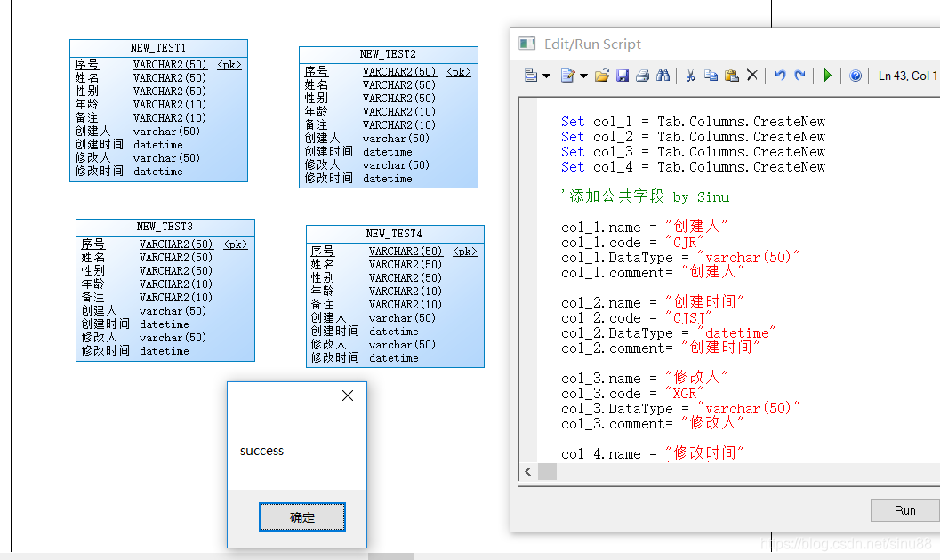The height and width of the screenshot is (560, 940).
Task: Click the Run button
Action: [904, 510]
